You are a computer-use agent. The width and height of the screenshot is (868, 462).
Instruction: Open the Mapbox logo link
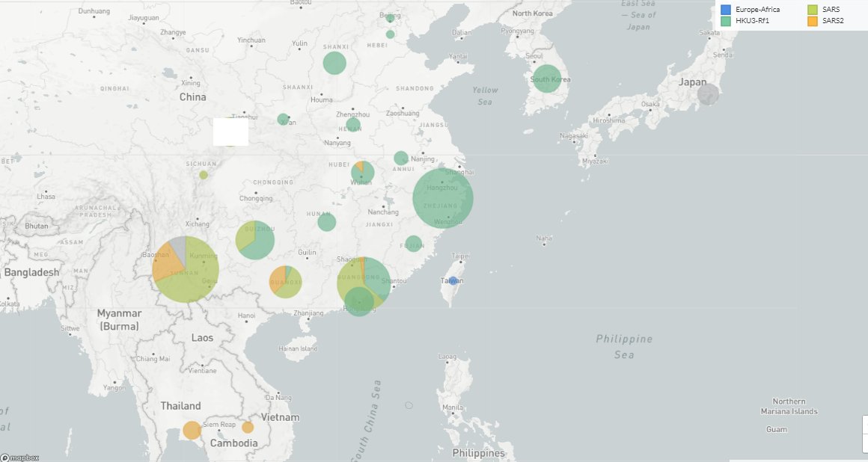tap(20, 458)
